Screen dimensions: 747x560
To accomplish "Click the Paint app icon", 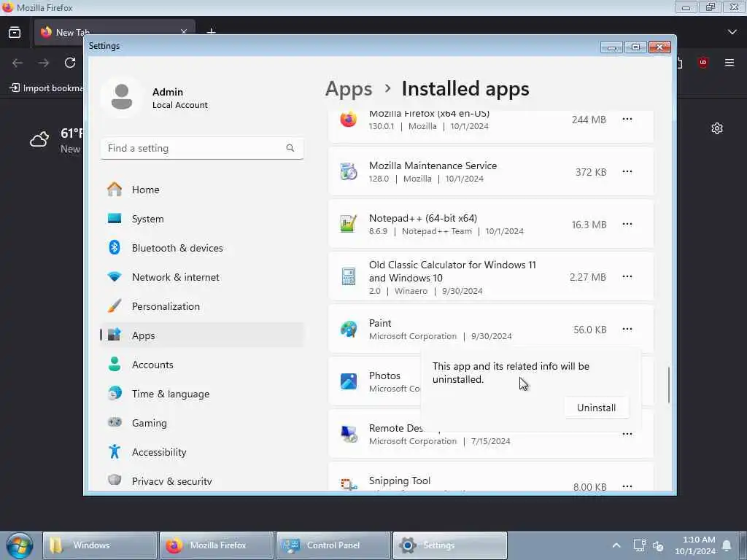I will [x=348, y=329].
